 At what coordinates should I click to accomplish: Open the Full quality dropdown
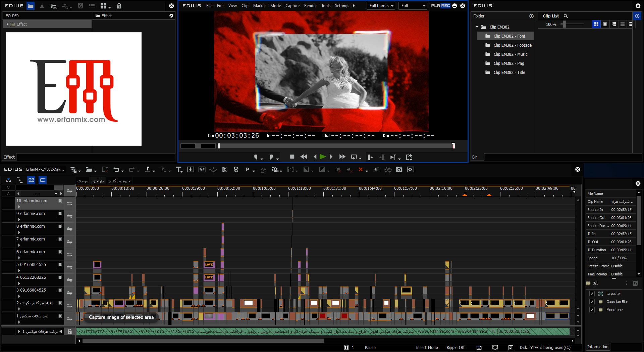coord(413,6)
